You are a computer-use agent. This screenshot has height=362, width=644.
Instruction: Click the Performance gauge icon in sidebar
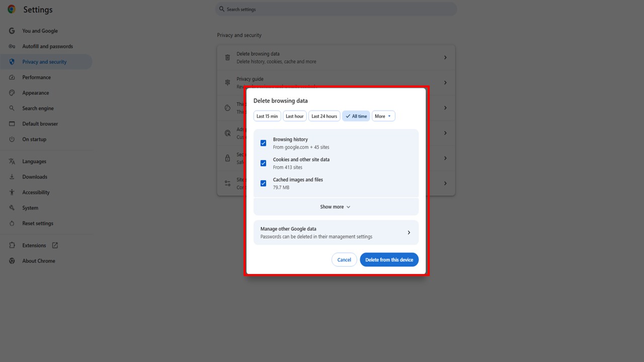point(12,77)
